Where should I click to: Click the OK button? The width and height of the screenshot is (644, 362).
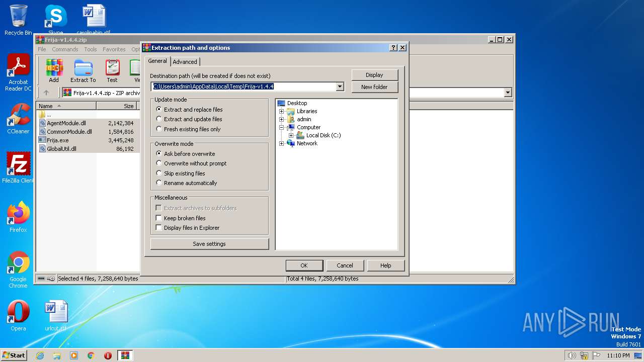pyautogui.click(x=304, y=265)
